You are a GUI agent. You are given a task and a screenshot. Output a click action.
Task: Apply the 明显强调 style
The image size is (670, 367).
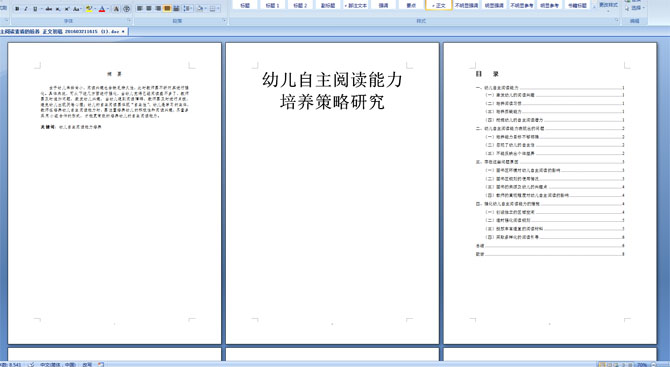pos(494,5)
